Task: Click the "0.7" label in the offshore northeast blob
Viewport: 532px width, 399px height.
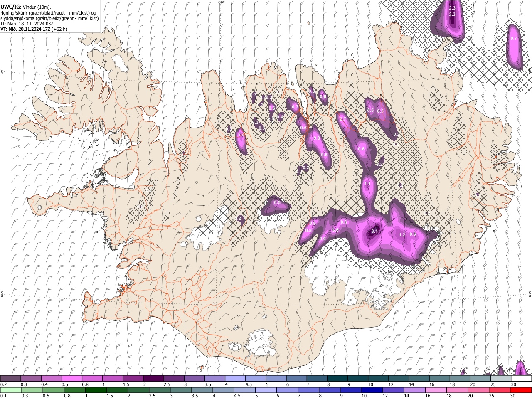Action: (514, 38)
